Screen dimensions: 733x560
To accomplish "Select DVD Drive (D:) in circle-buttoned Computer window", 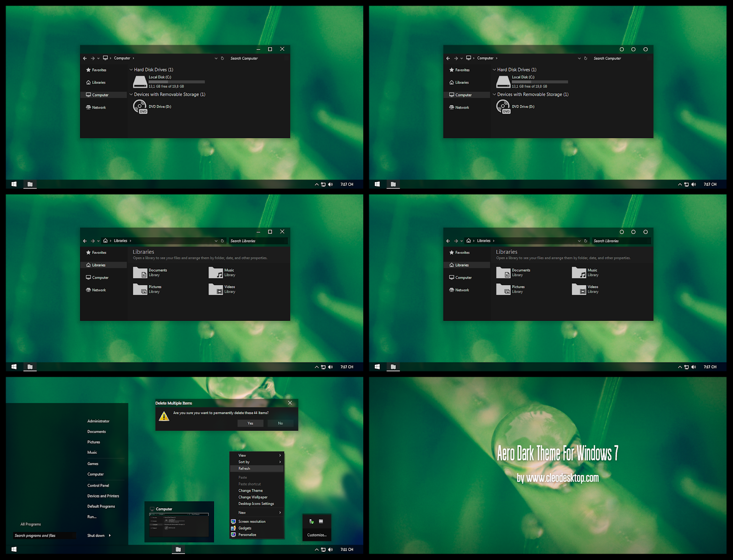I will 515,107.
